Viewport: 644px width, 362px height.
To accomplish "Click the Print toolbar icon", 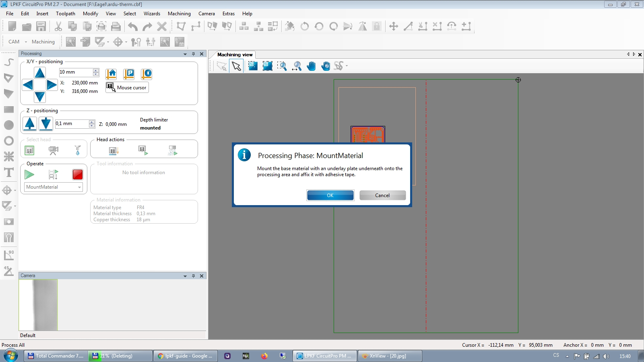I will pos(116,27).
